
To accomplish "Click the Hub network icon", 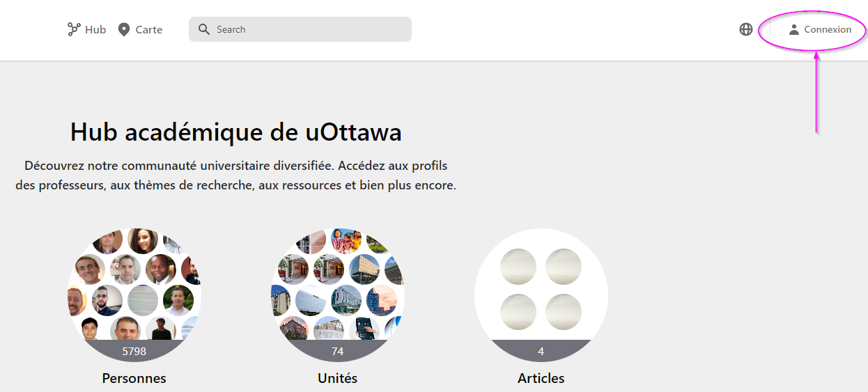I will coord(74,29).
